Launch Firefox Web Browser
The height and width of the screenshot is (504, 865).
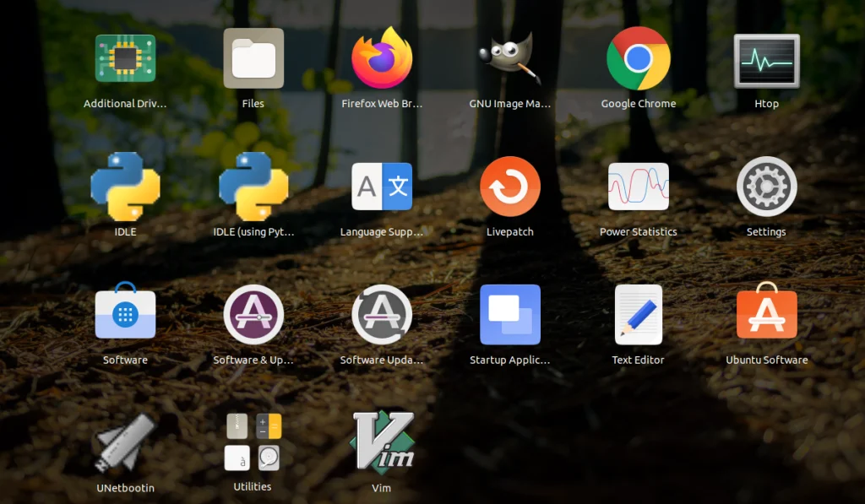point(382,59)
